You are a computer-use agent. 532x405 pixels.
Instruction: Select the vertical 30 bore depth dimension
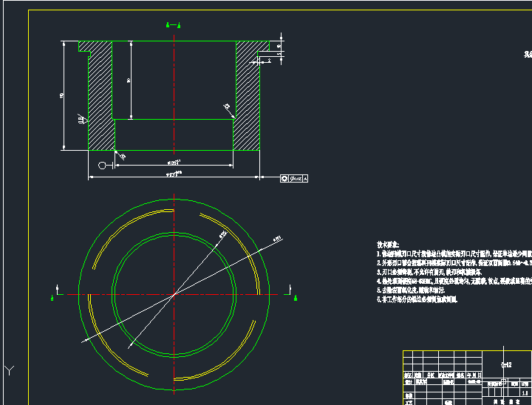[x=131, y=80]
